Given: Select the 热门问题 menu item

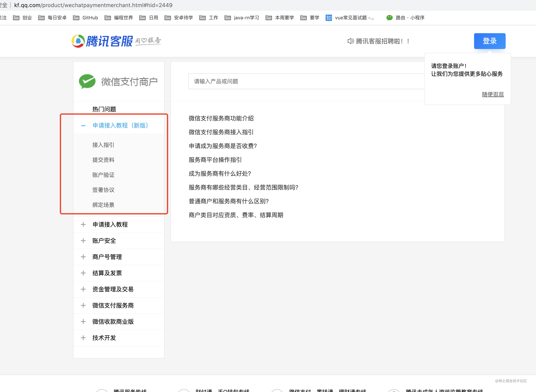Looking at the screenshot, I should 104,109.
